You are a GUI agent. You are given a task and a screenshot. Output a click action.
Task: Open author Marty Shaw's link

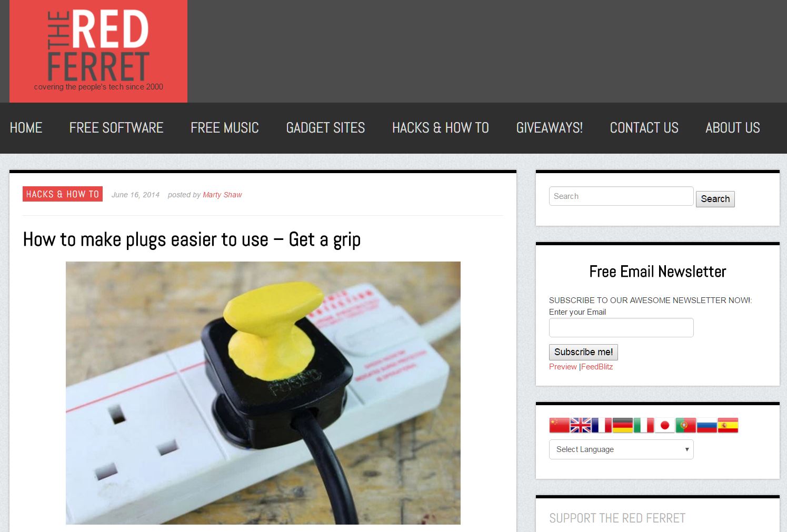point(222,195)
